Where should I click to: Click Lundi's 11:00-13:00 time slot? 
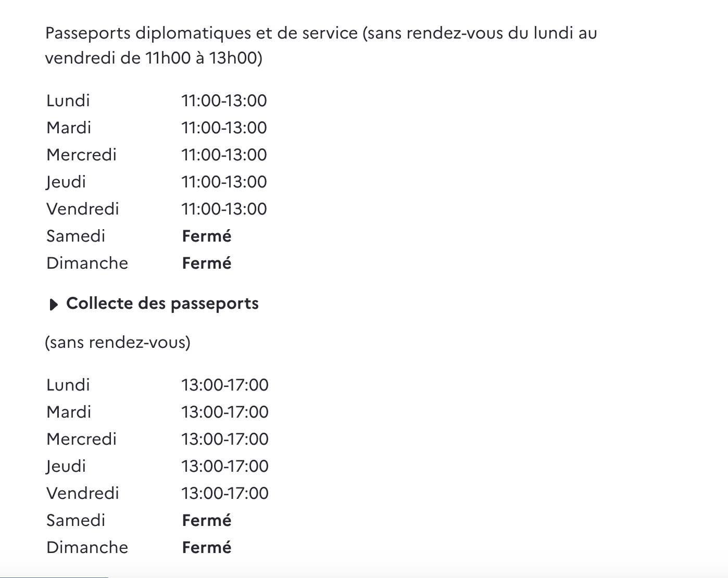click(x=224, y=100)
